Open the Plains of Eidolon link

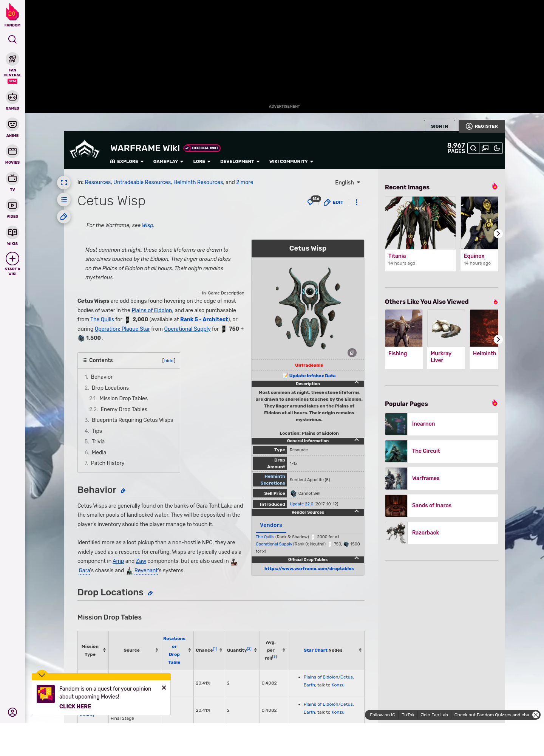point(152,310)
